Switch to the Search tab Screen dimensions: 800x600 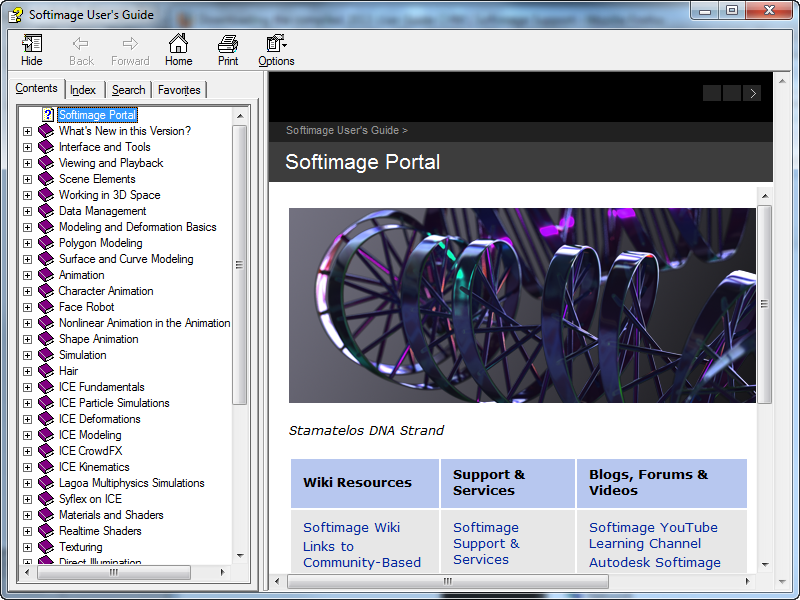(x=128, y=90)
